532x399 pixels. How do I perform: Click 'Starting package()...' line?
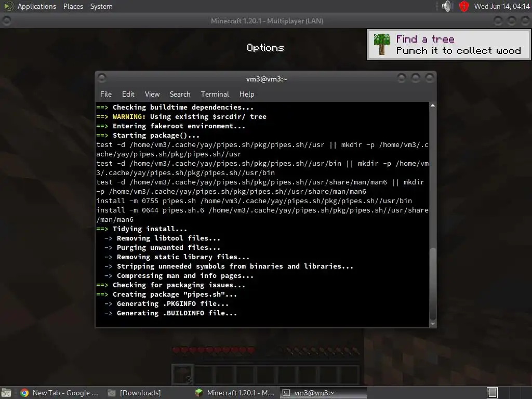click(156, 136)
